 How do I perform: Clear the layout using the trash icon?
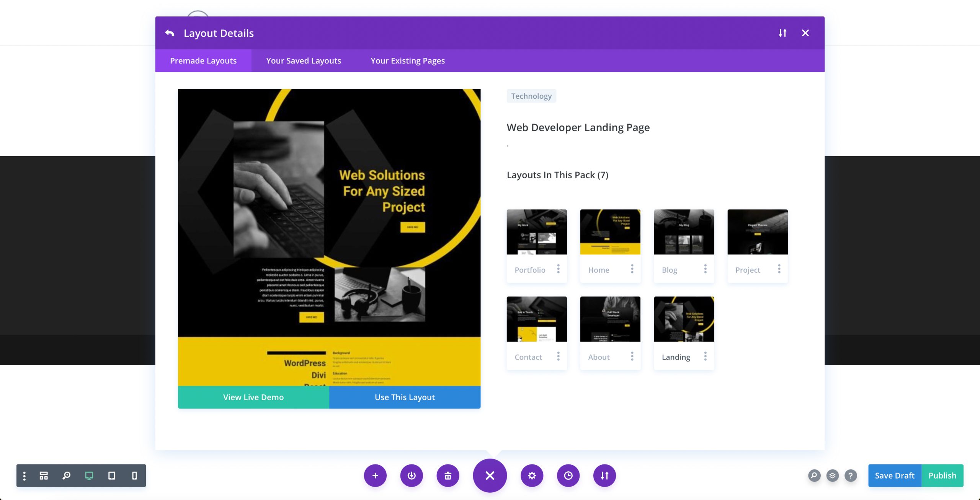click(x=448, y=476)
